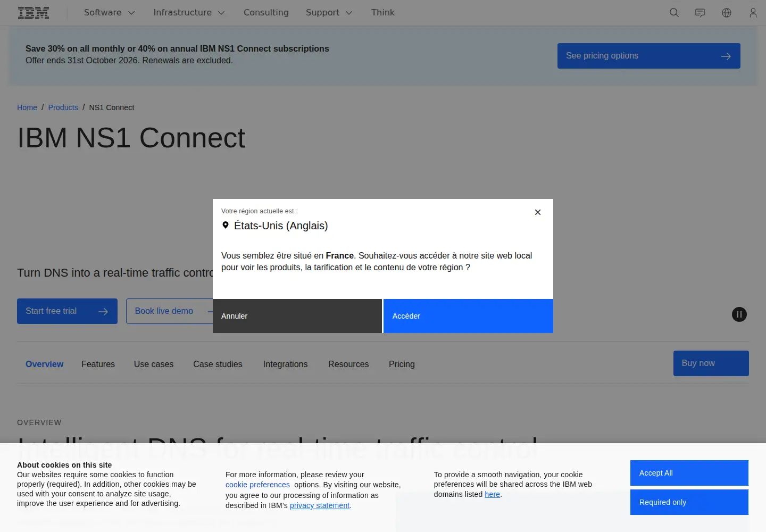
Task: Click the IBM logo
Action: 34,13
